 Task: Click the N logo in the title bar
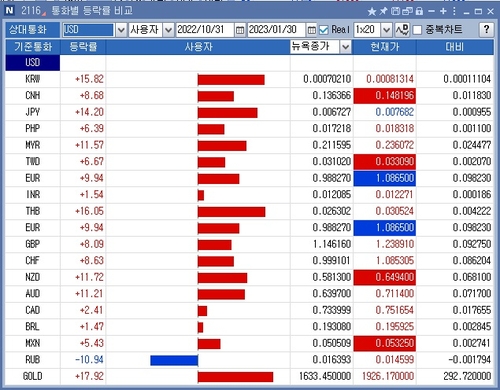click(x=10, y=11)
